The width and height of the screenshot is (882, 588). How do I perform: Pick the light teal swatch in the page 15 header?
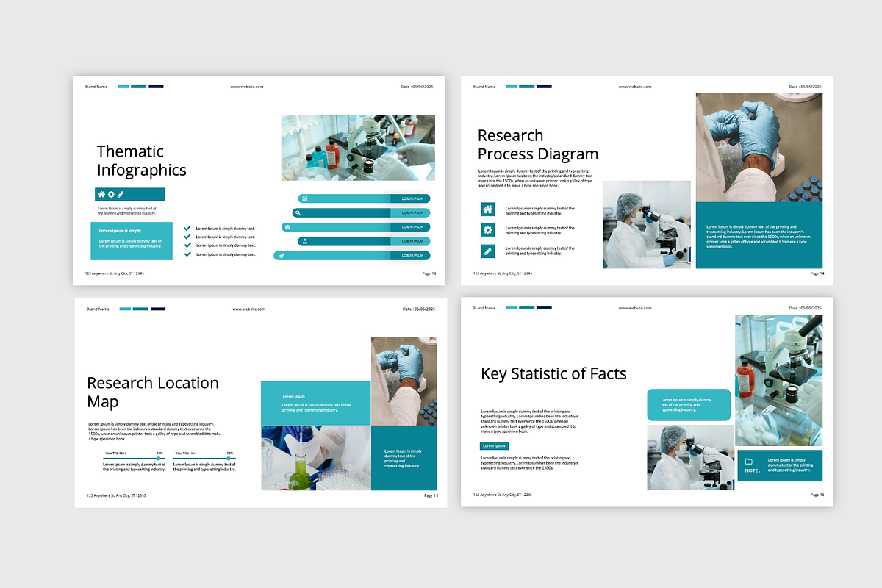(x=125, y=309)
